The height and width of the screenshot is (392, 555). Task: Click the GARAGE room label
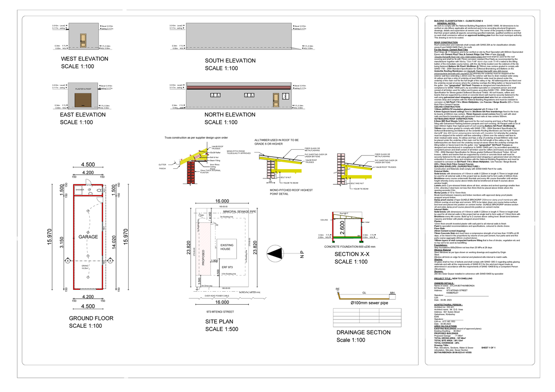tap(87, 237)
